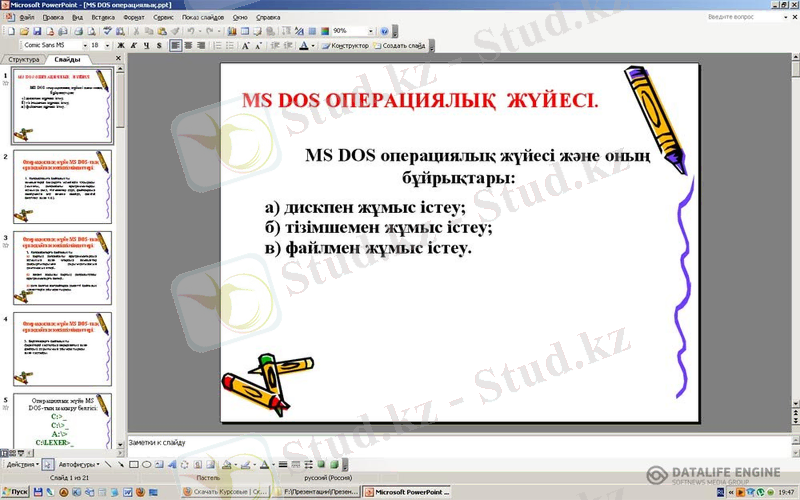The image size is (800, 500).
Task: Expand the Undo history dropdown arrow
Action: pyautogui.click(x=199, y=31)
